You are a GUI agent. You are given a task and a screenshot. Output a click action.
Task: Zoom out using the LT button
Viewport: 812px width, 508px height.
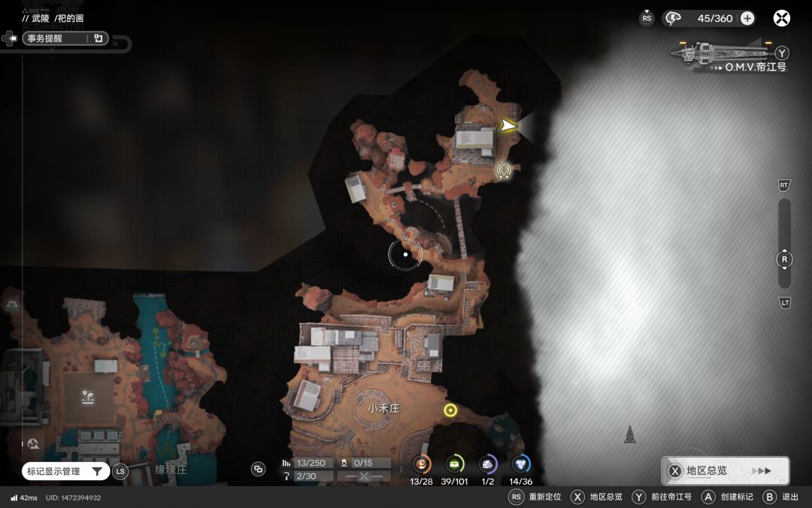click(784, 303)
